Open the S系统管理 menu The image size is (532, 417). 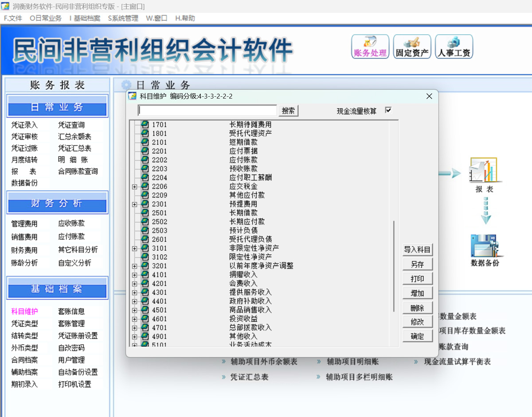[x=123, y=18]
